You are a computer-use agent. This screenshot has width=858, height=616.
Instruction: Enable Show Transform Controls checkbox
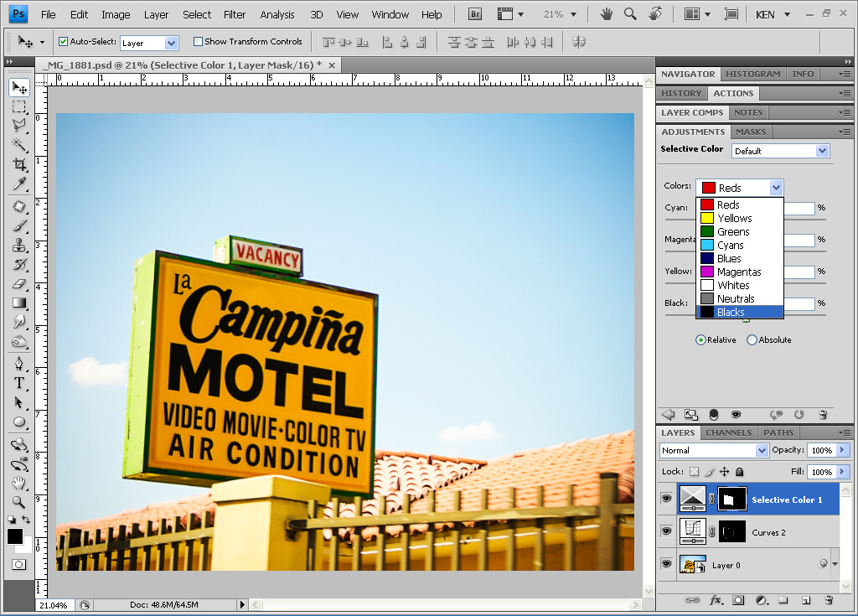(x=198, y=41)
